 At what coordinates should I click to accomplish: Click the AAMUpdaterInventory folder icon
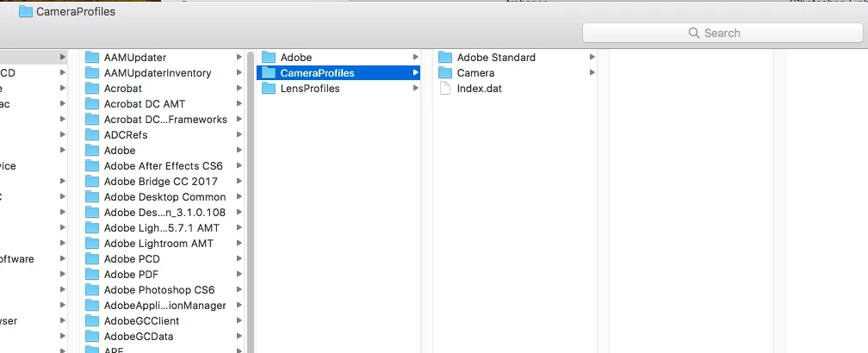pyautogui.click(x=92, y=72)
